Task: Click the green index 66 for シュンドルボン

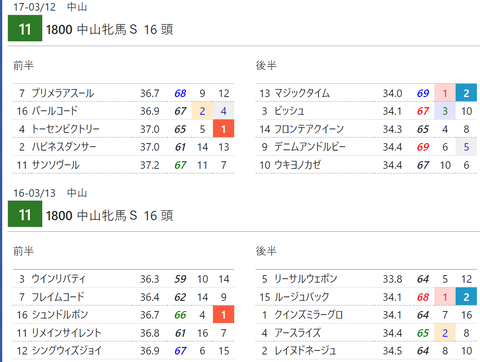Action: (x=180, y=315)
